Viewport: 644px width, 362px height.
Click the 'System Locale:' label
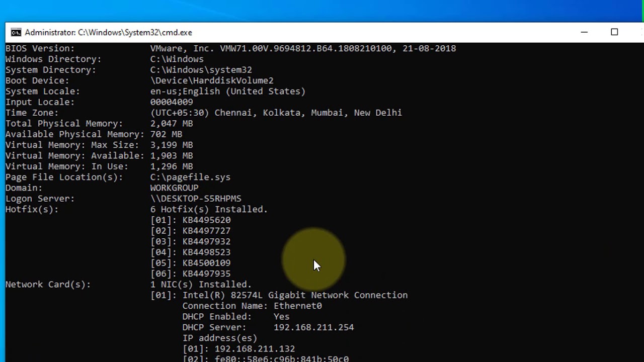(x=42, y=92)
